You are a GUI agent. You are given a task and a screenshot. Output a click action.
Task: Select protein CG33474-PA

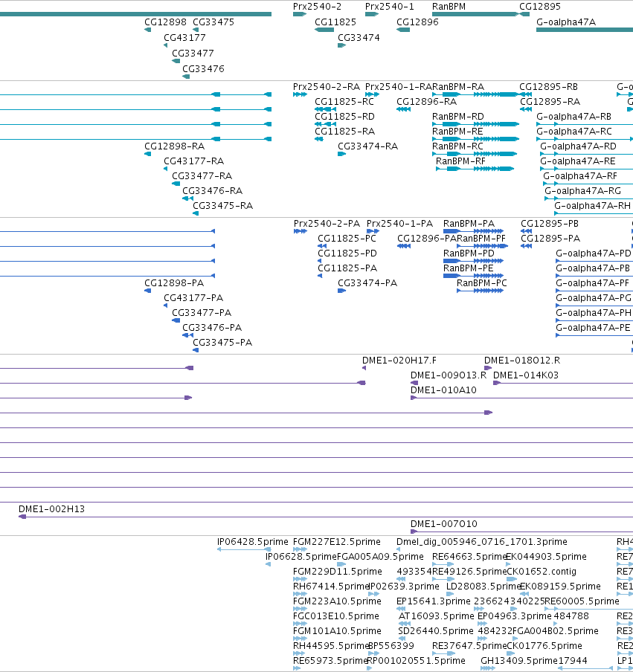coord(367,283)
